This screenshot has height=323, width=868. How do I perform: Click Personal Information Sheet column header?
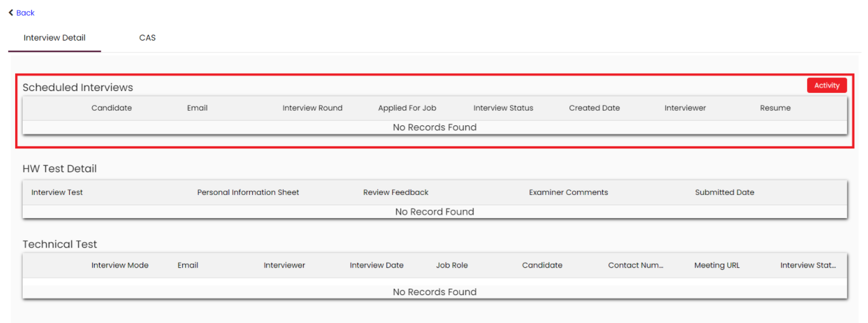point(248,193)
